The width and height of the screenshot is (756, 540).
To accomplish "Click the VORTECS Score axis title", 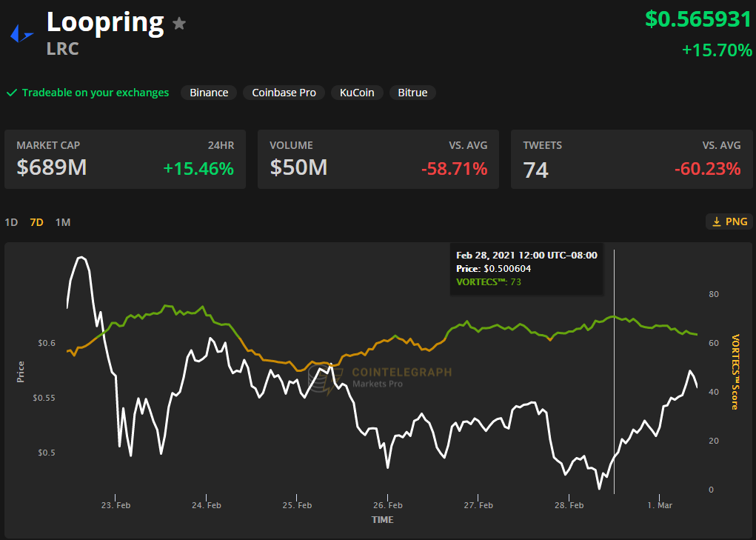I will 735,372.
